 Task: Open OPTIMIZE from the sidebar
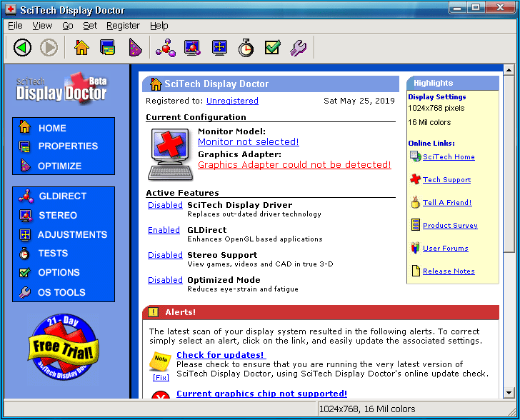(x=60, y=166)
